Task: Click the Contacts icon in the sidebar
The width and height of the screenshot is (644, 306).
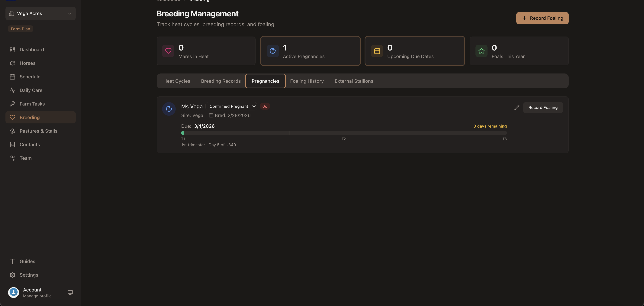Action: tap(13, 144)
